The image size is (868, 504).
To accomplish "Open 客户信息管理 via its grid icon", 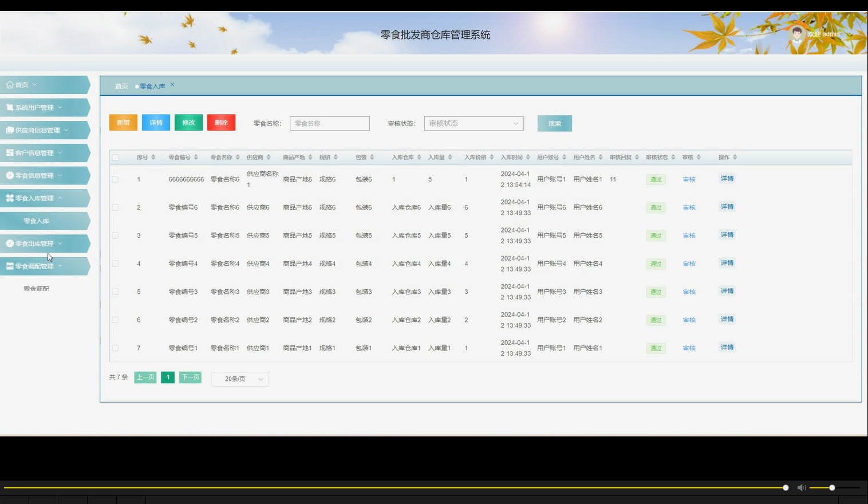I will [x=9, y=152].
